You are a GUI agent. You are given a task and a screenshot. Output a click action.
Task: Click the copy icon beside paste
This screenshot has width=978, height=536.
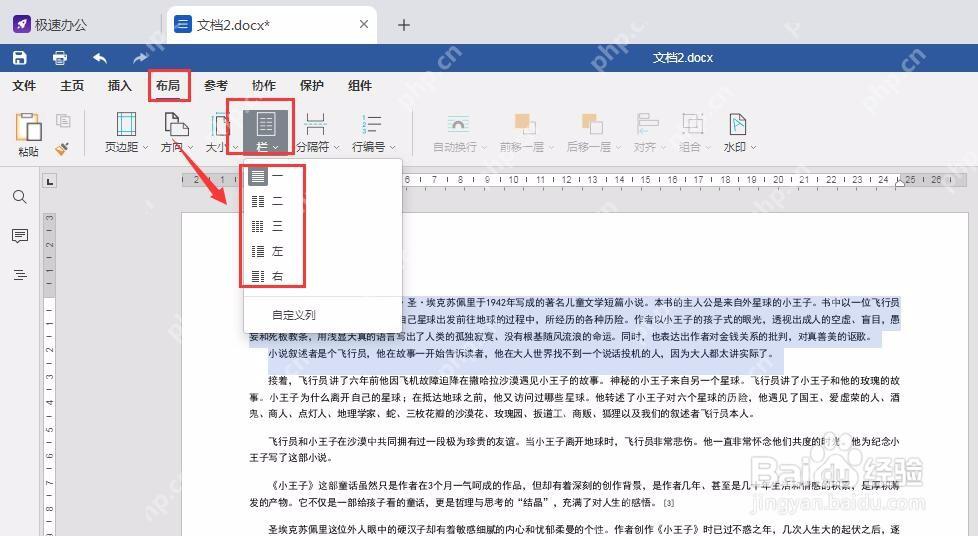63,120
